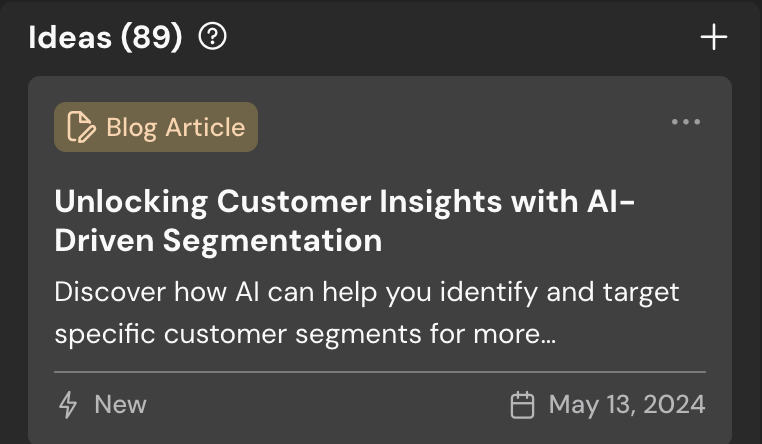Screen dimensions: 762x444
Task: Click the document-pencil icon in Blog Article tag
Action: 81,127
